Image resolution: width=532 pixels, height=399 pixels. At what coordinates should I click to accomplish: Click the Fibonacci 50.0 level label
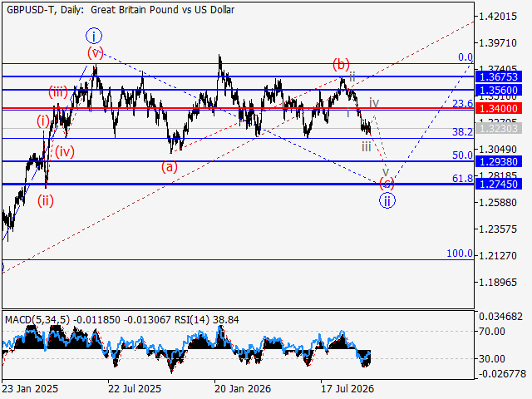coord(462,155)
